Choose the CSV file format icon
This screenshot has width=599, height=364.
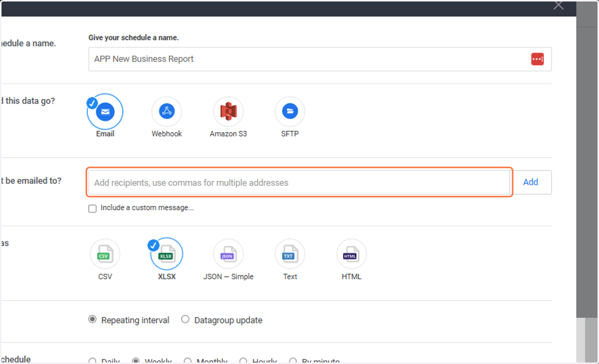coord(105,254)
